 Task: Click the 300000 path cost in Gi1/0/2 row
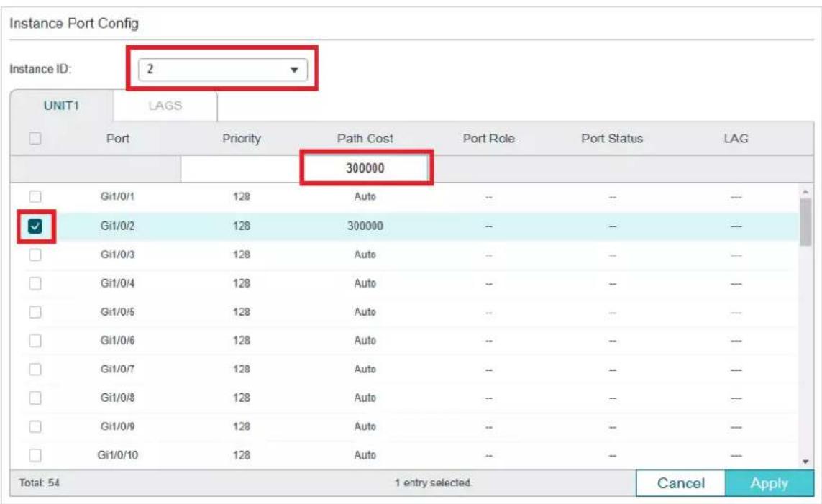(x=365, y=226)
